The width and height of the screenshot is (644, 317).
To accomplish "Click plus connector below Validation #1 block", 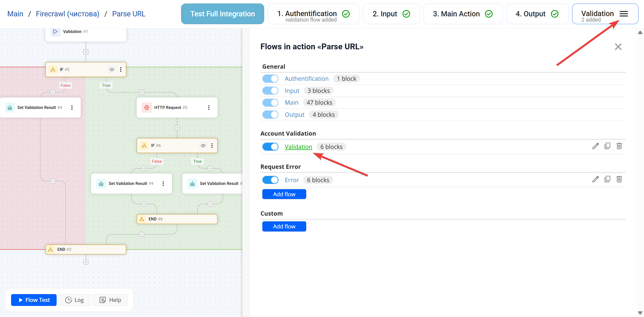I will pyautogui.click(x=86, y=52).
